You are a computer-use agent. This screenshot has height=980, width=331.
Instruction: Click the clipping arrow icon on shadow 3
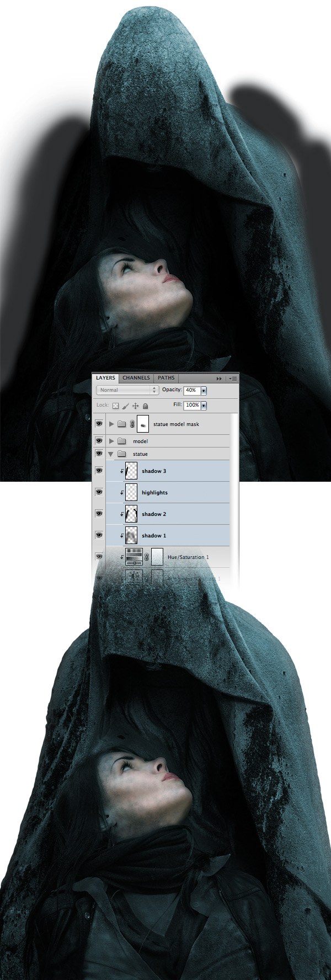(122, 471)
